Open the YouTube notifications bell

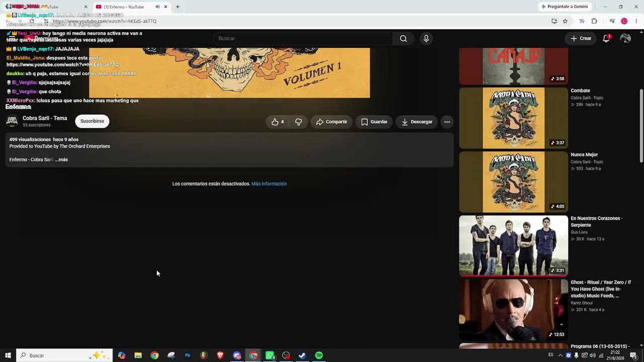tap(606, 38)
